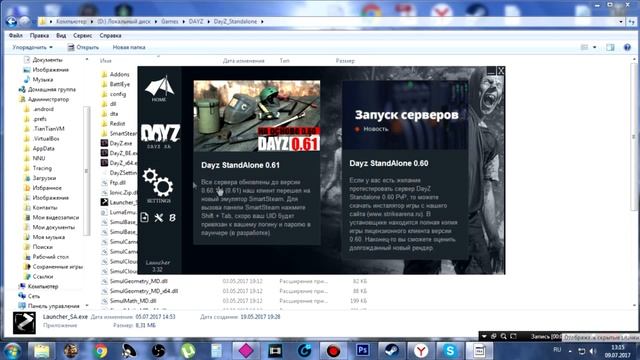Viewport: 640px width, 360px height.
Task: Minimize the DayZ launcher window
Action: (x=491, y=71)
